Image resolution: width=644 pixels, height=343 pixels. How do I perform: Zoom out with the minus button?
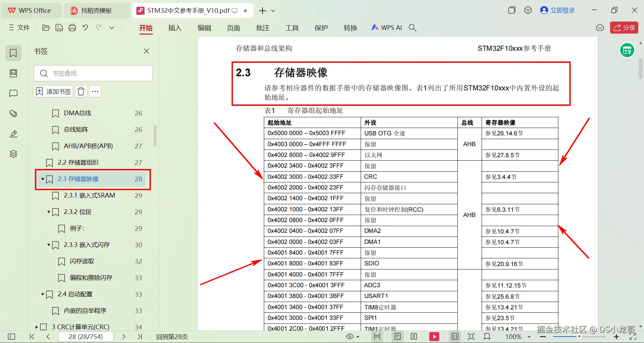click(543, 337)
